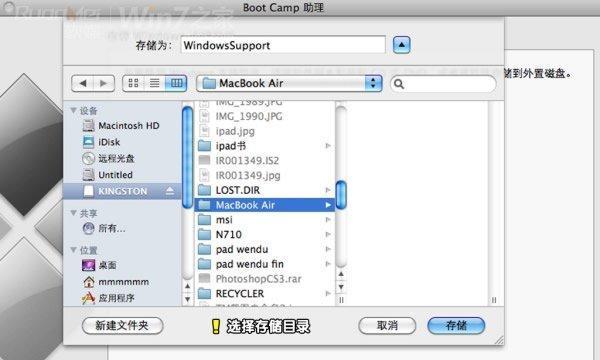
Task: Click the 存储 save button
Action: (x=456, y=326)
